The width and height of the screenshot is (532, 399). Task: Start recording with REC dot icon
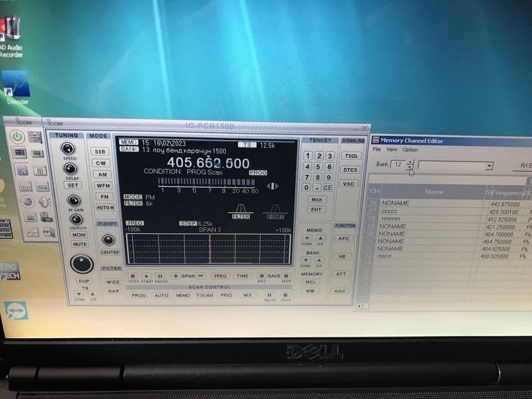click(x=262, y=276)
